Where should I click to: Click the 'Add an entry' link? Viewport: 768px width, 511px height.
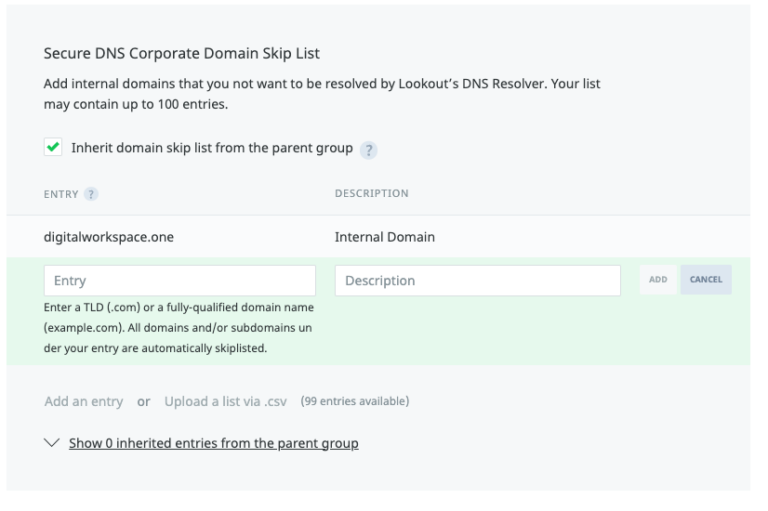coord(84,401)
